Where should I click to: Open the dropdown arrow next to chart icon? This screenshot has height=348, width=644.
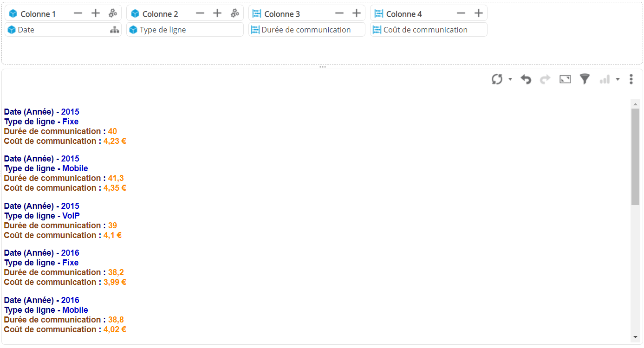coord(618,79)
